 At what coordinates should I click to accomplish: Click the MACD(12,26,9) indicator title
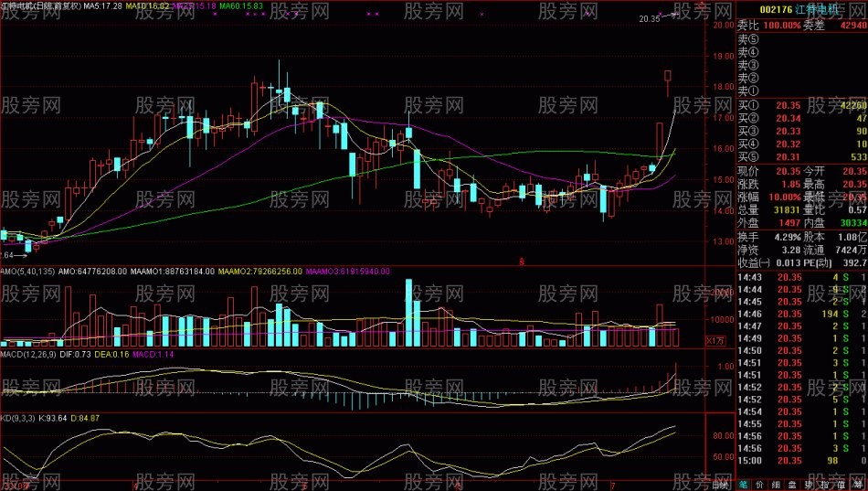[28, 354]
